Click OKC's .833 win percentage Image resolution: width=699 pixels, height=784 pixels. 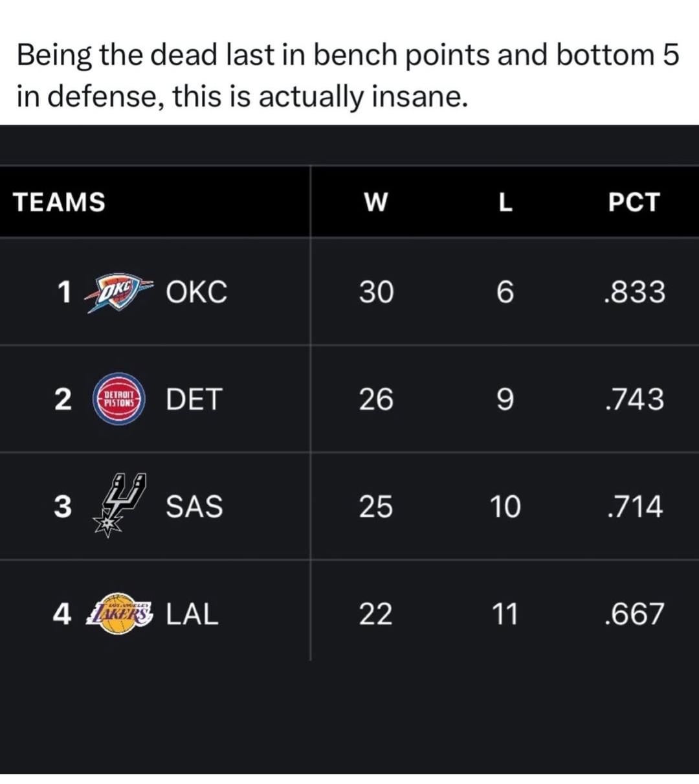coord(634,293)
